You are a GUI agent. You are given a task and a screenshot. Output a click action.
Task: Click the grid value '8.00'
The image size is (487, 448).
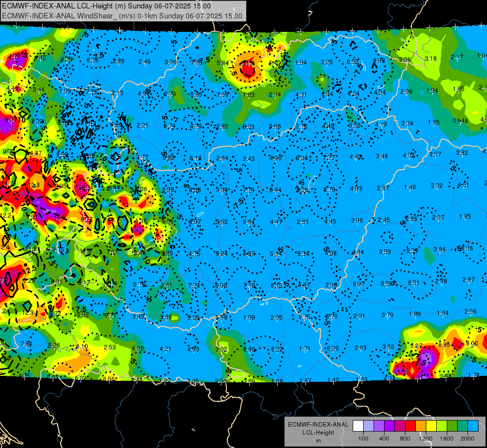click(x=472, y=343)
